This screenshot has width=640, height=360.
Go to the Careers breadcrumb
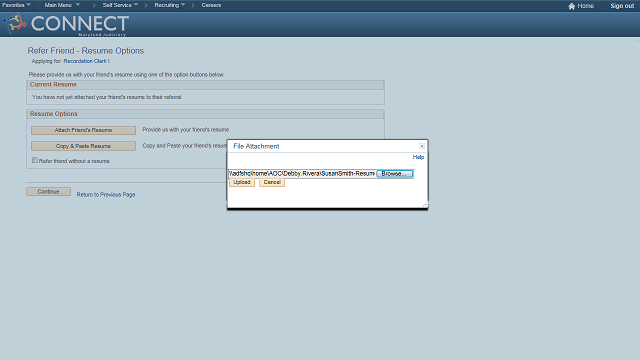(x=211, y=5)
